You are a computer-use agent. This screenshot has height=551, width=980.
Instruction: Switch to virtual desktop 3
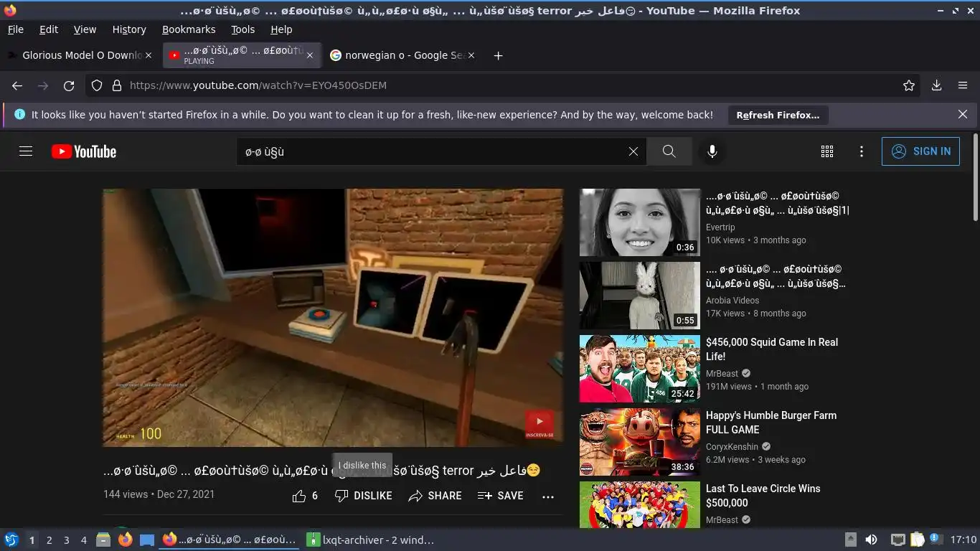(x=66, y=540)
